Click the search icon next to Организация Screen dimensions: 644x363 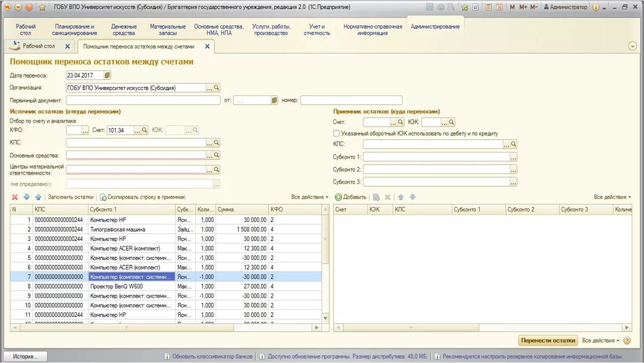[217, 88]
